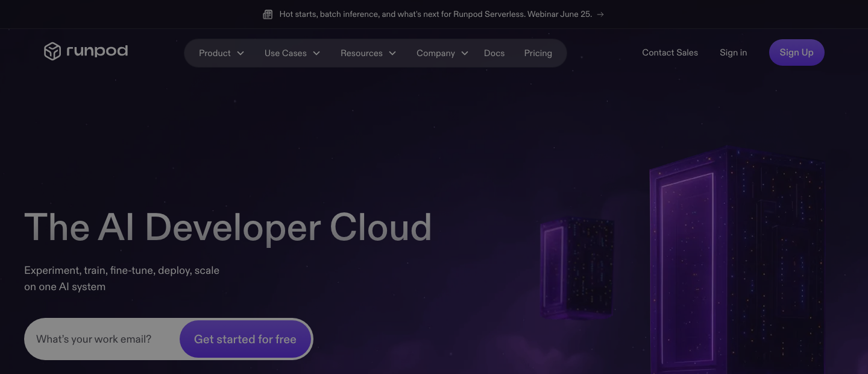Click the arrow after Webinar June 25
The width and height of the screenshot is (868, 374).
(600, 14)
